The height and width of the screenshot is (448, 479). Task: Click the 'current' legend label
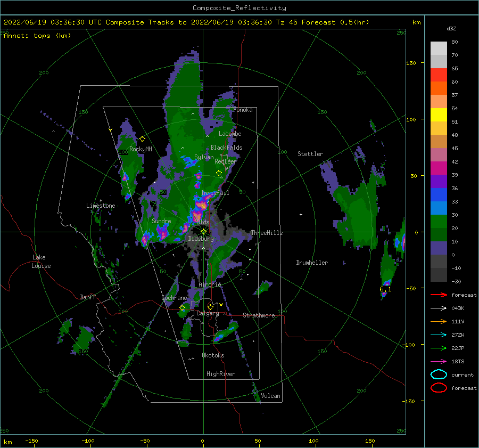(463, 374)
